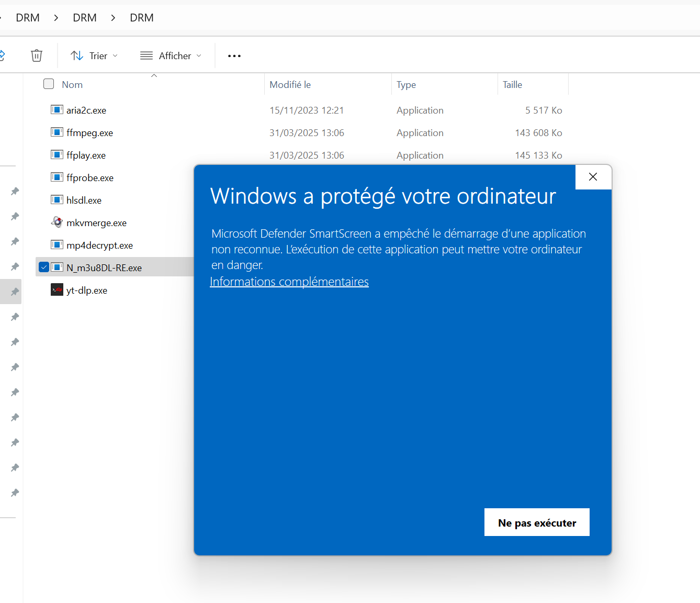Open the Informations complémentaires link
700x603 pixels.
coord(289,282)
